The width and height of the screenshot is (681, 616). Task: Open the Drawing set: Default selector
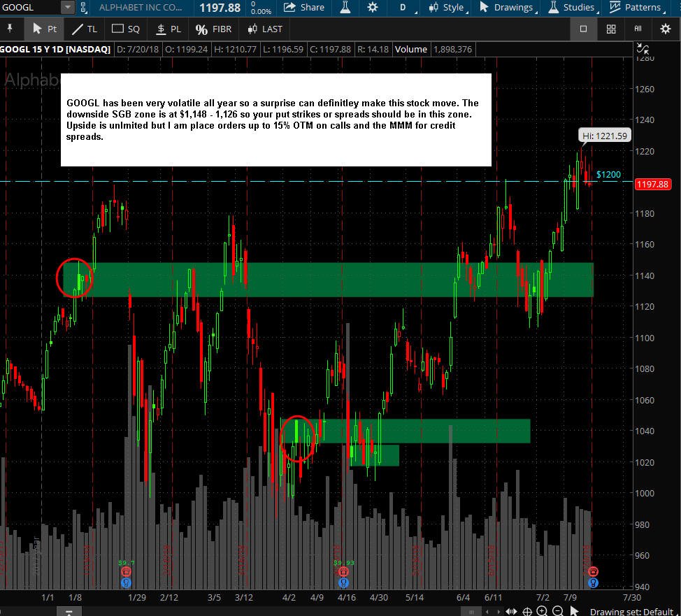631,611
